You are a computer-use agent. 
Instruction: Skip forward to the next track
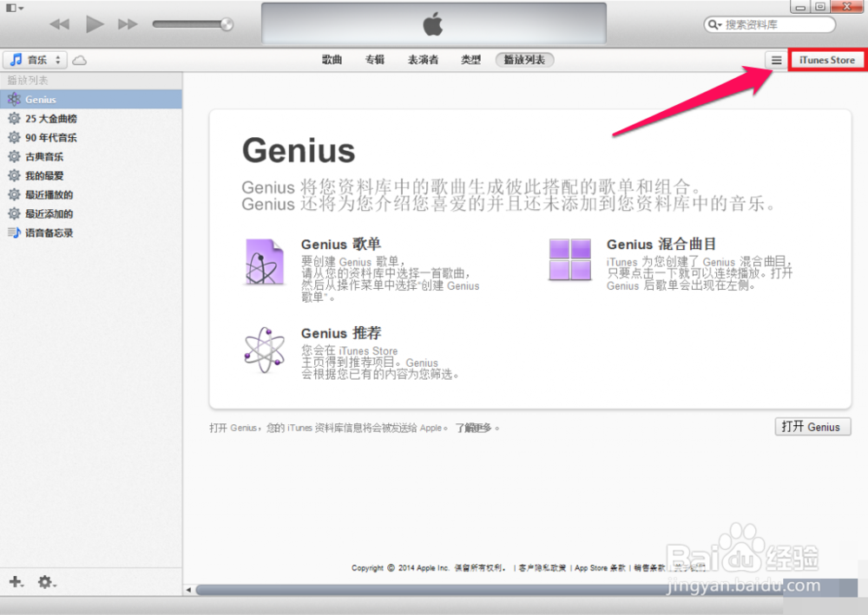click(x=128, y=24)
